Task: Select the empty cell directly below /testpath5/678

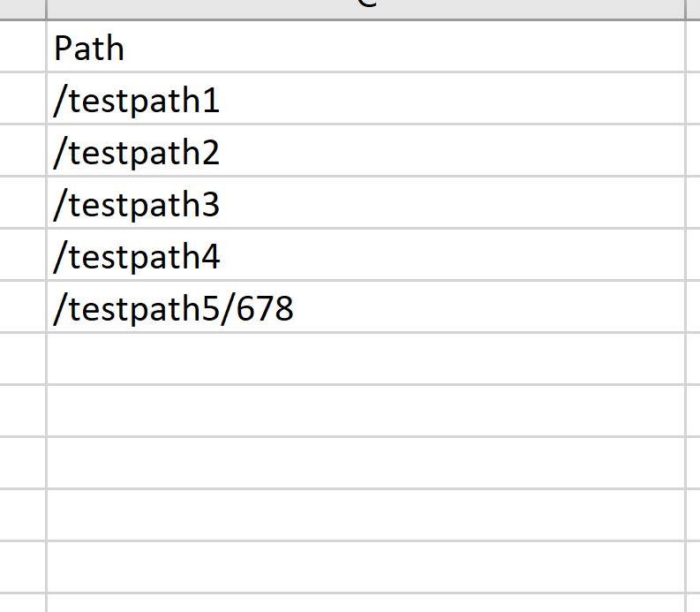Action: 365,359
